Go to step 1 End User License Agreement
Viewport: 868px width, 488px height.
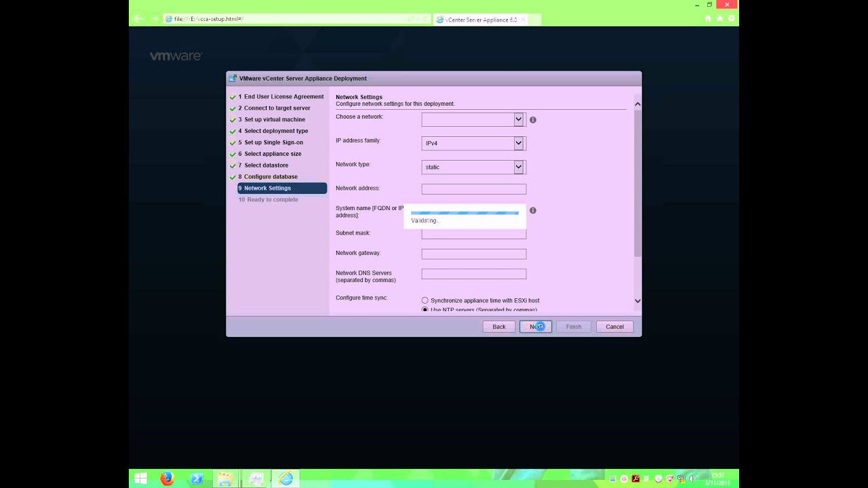tap(281, 96)
